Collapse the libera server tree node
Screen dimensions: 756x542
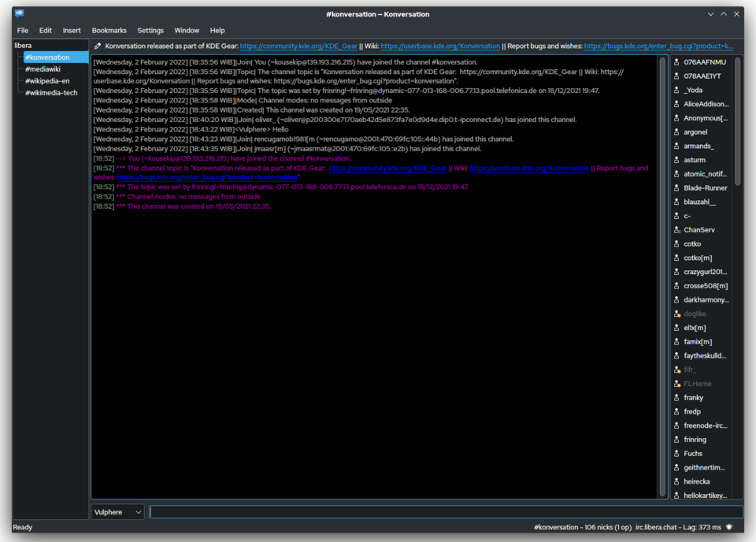point(22,46)
